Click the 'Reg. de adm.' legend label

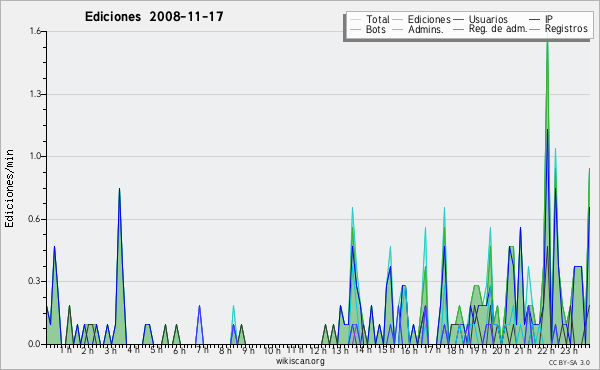(498, 29)
